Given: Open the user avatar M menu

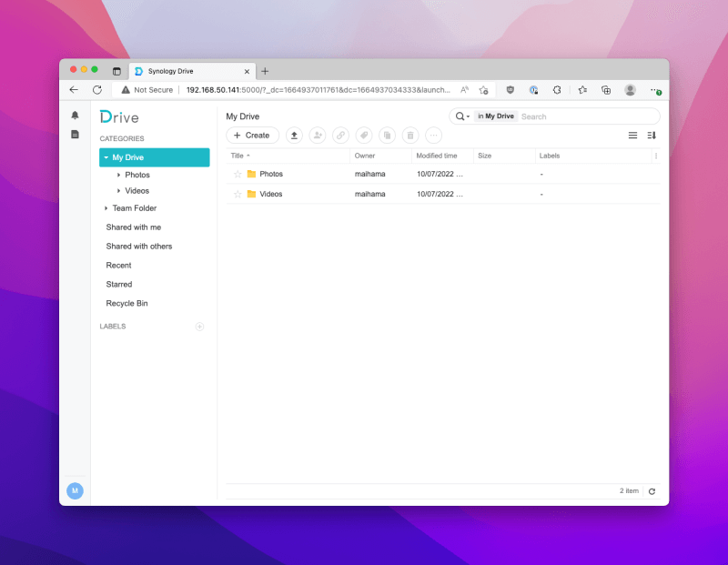Looking at the screenshot, I should tap(75, 490).
